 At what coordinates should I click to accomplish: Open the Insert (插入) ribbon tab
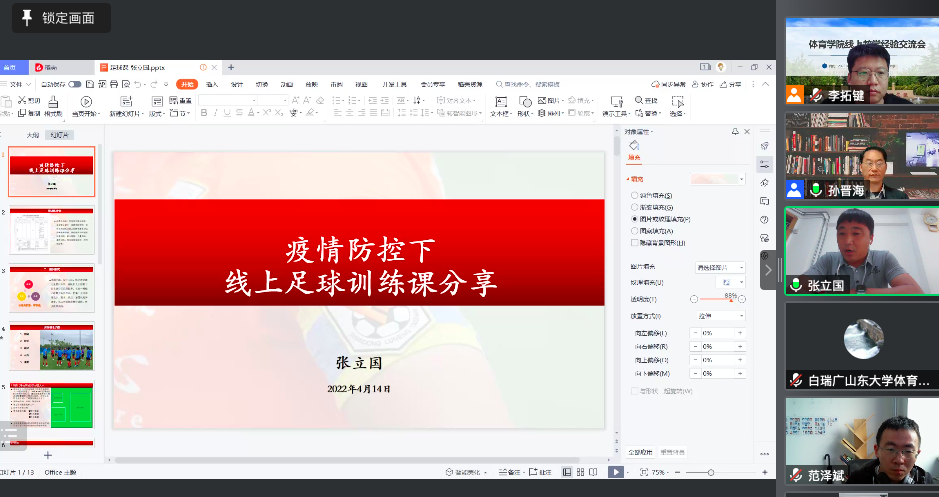point(214,85)
